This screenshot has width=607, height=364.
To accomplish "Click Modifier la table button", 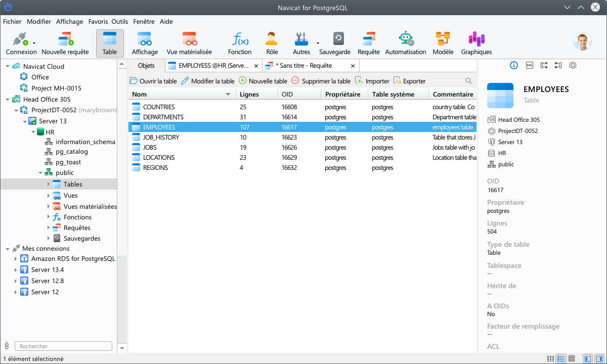I will click(x=208, y=81).
